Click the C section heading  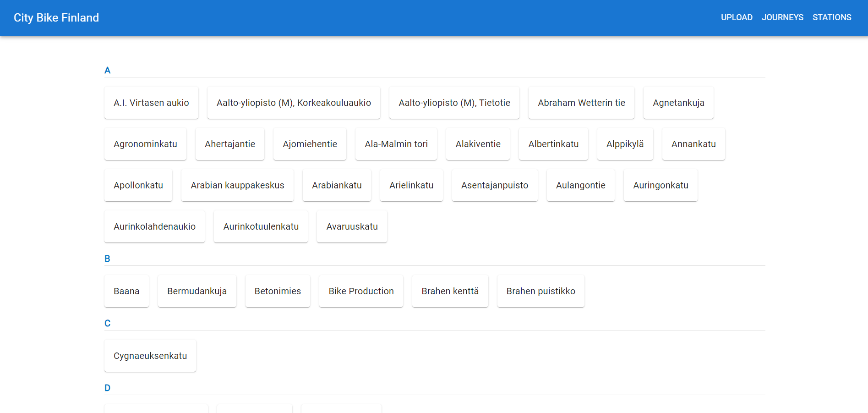tap(107, 323)
